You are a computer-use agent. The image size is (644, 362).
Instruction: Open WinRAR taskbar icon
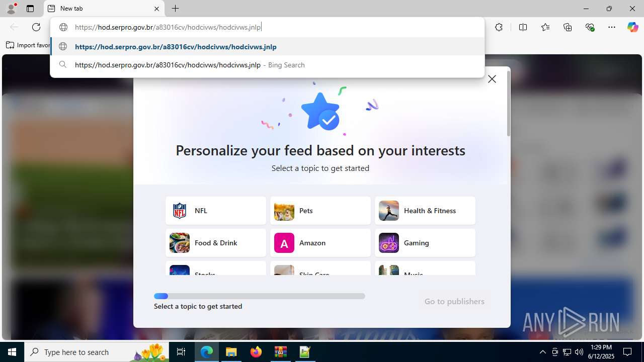280,352
